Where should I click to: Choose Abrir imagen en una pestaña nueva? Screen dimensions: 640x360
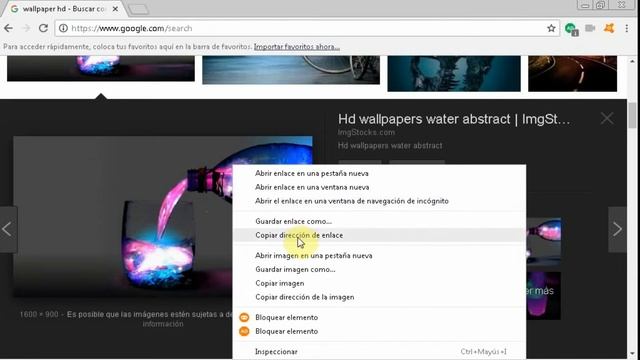379,256
